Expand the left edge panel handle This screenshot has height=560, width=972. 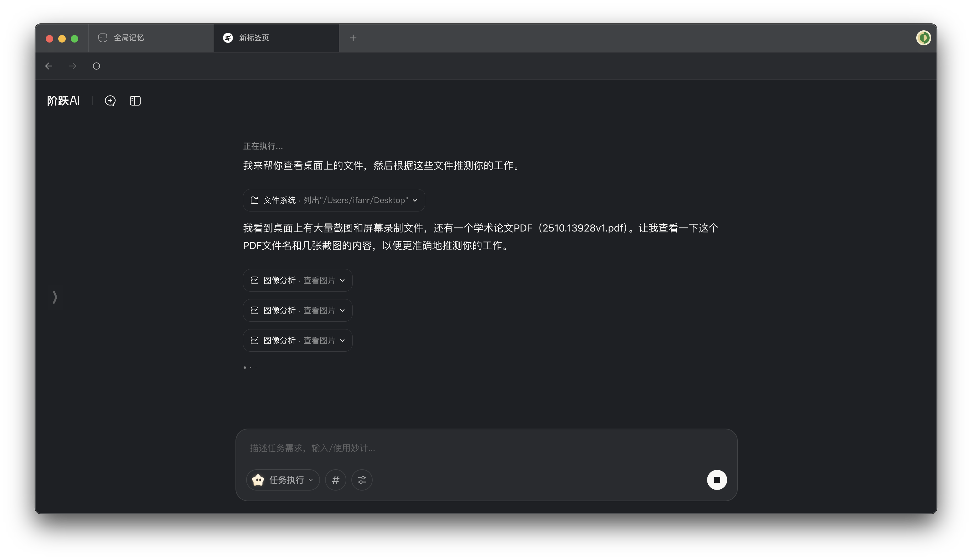click(x=55, y=297)
